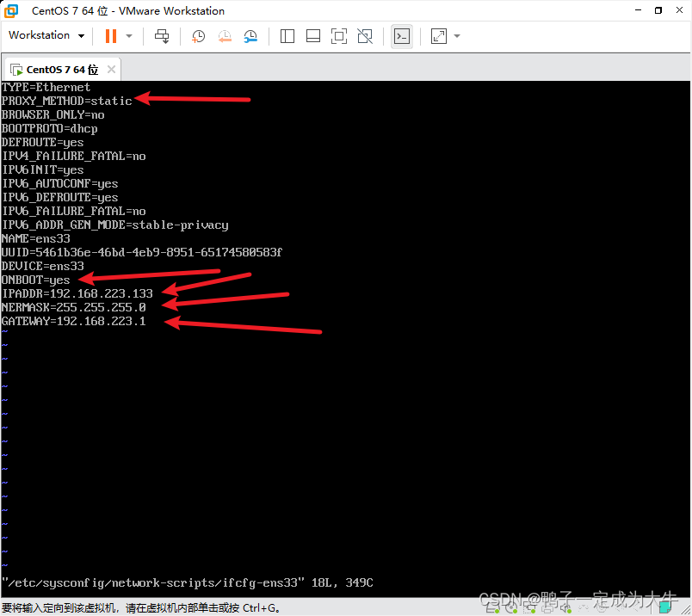The width and height of the screenshot is (692, 616).
Task: Open the suspend button dropdown arrow
Action: click(128, 35)
